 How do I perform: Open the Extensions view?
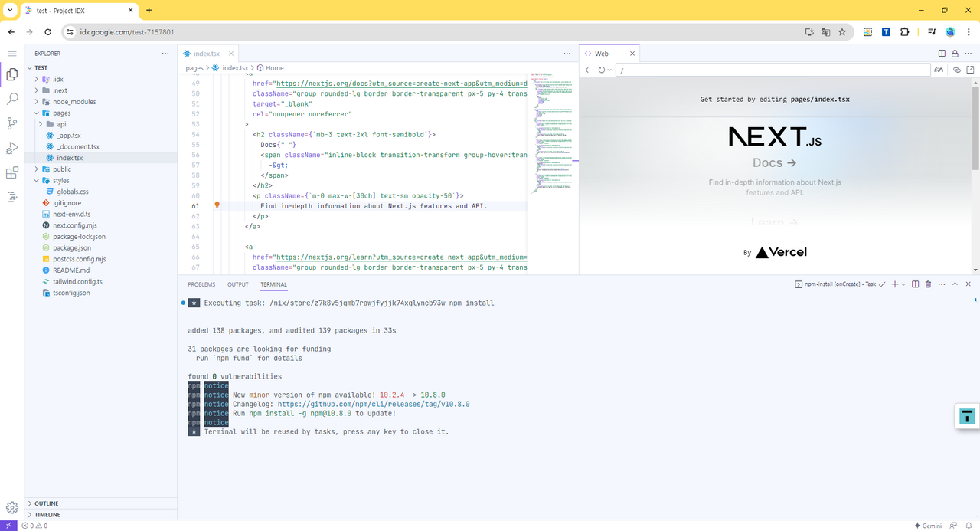pyautogui.click(x=11, y=173)
